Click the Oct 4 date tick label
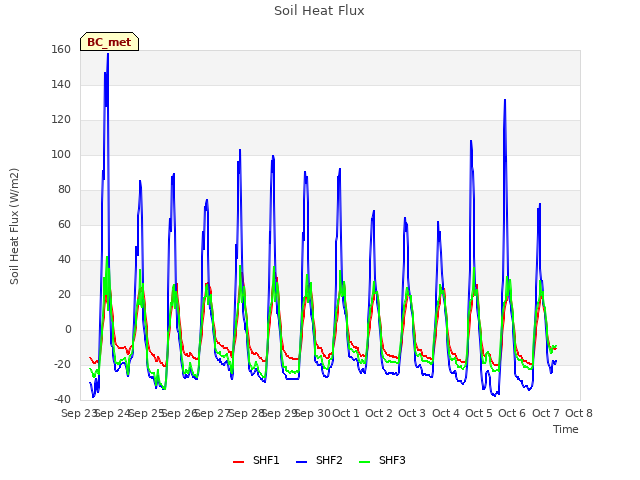This screenshot has height=480, width=640. click(446, 413)
